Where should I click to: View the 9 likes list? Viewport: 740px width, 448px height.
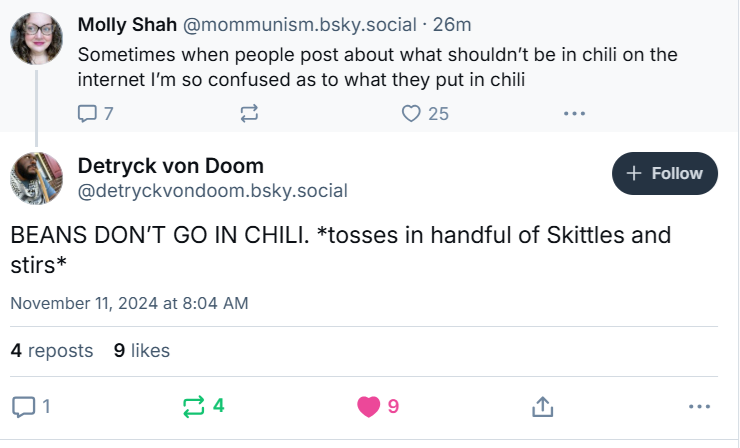click(142, 350)
